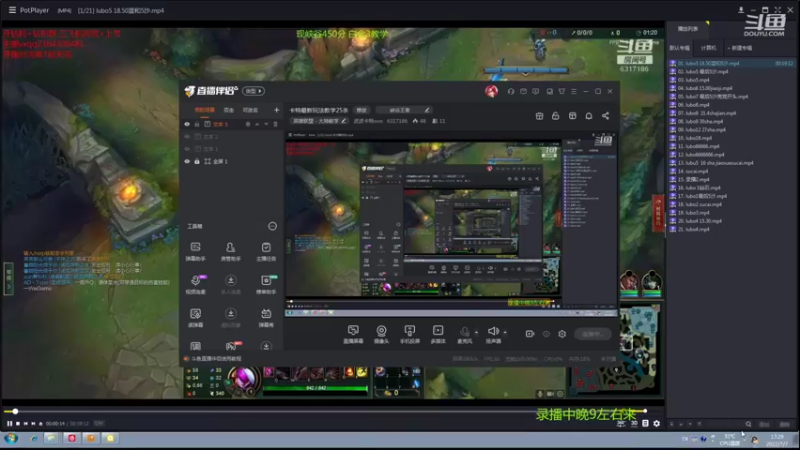The width and height of the screenshot is (800, 450).
Task: Open the 弹幕秀 tool in the toolbox
Action: [x=266, y=317]
